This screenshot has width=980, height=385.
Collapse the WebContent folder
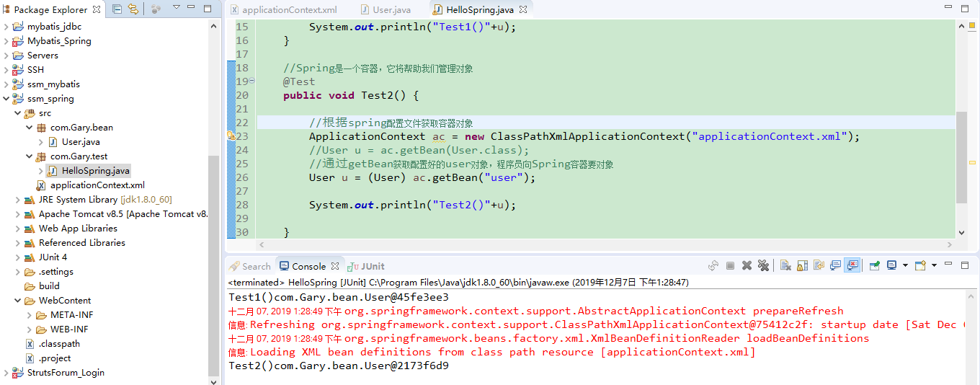[x=18, y=301]
